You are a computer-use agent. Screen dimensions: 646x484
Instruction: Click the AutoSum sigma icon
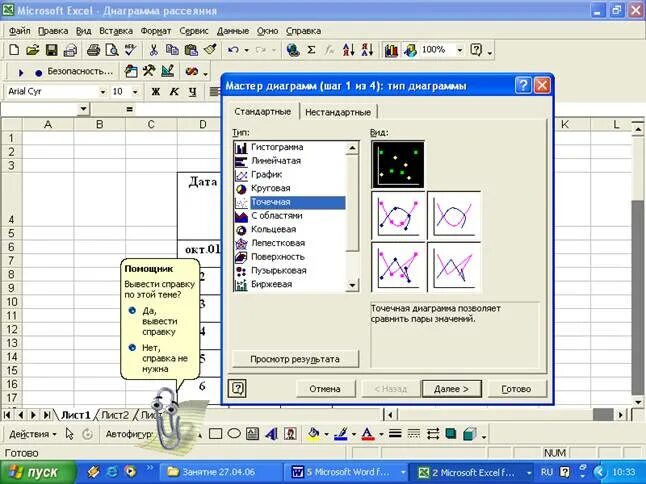tap(311, 50)
